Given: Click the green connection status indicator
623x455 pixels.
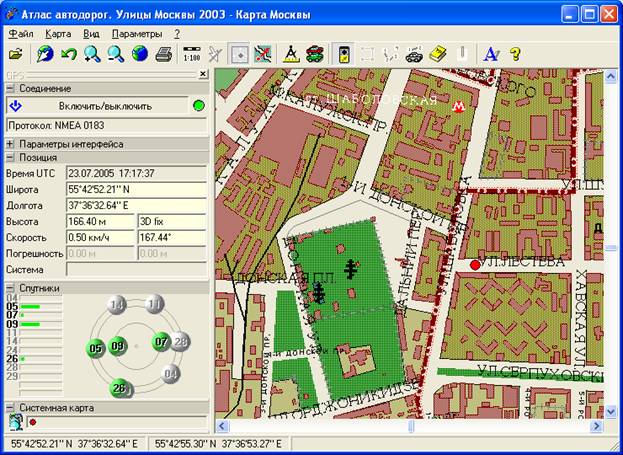Looking at the screenshot, I should point(198,106).
